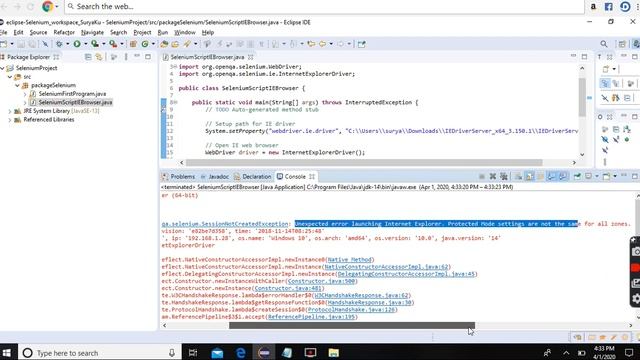This screenshot has width=640, height=360.
Task: Click the NativeConstructorAccessorImpl.java:62 link
Action: 387,267
